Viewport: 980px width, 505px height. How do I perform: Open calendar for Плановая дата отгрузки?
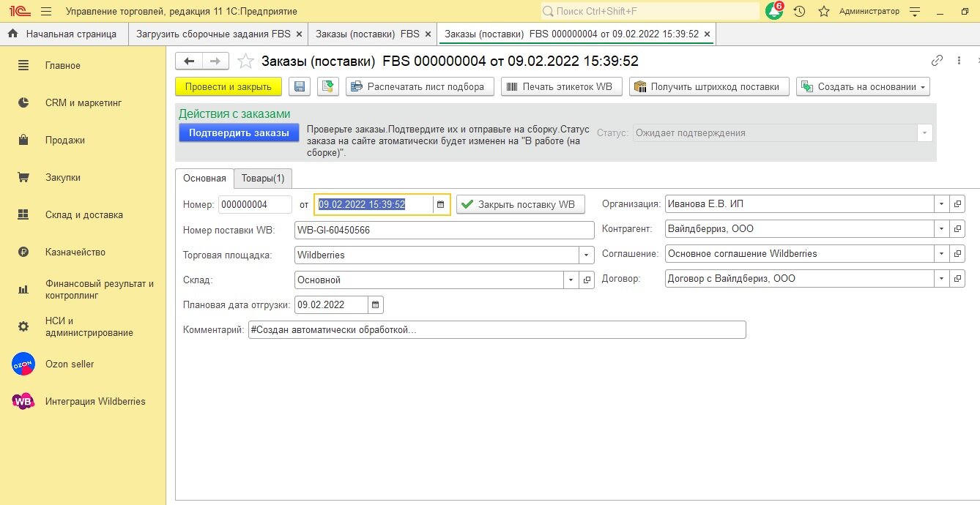(x=376, y=304)
